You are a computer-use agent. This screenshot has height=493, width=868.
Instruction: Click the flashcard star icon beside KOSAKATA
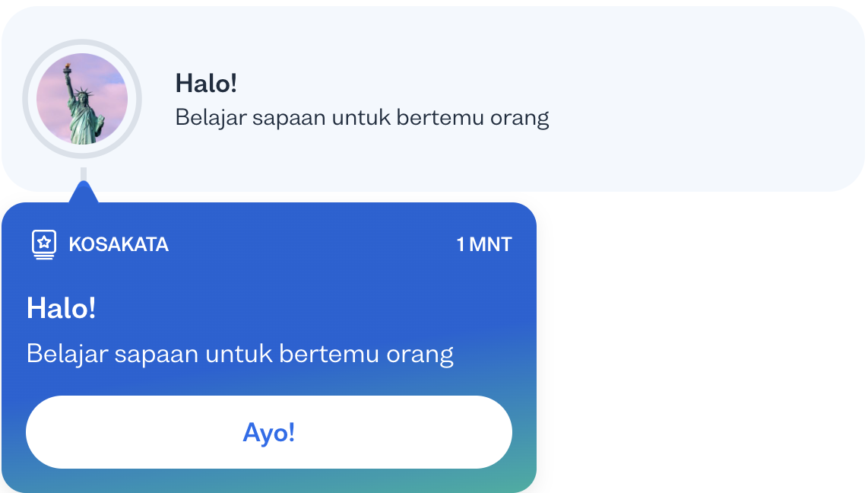44,244
